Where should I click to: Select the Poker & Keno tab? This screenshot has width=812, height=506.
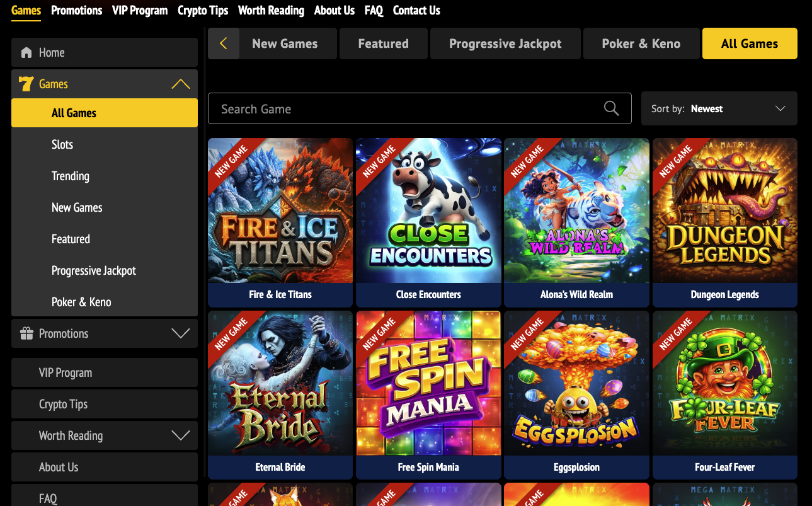tap(641, 43)
